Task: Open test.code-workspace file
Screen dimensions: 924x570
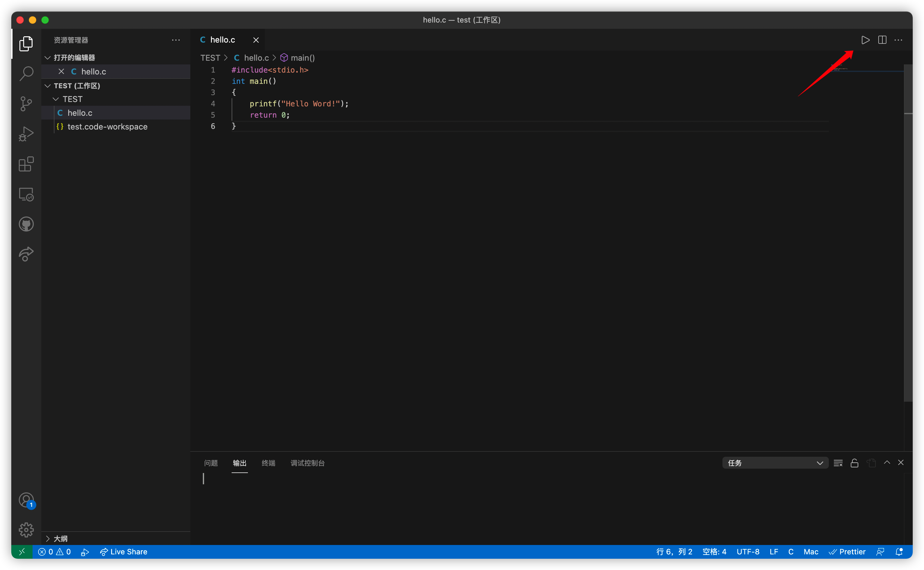Action: pos(115,127)
